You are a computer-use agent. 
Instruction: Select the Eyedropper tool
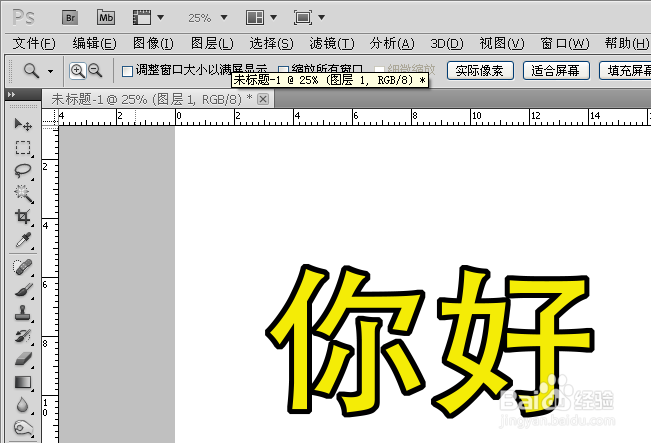pos(23,240)
